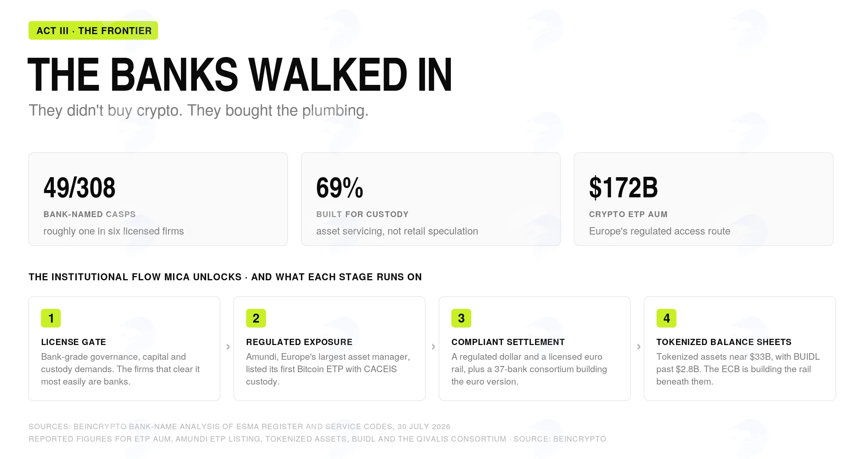Viewport: 868px width, 459px height.
Task: Select THE BANKS WALKED IN headline
Action: 240,74
